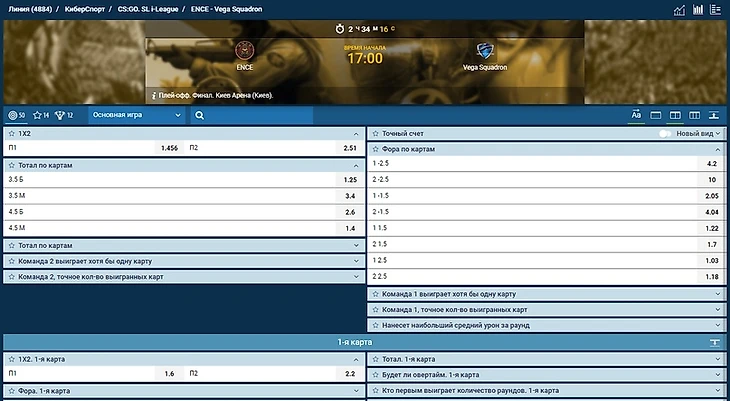Open the Основная игра dropdown
Image resolution: width=730 pixels, height=401 pixels.
tap(137, 115)
